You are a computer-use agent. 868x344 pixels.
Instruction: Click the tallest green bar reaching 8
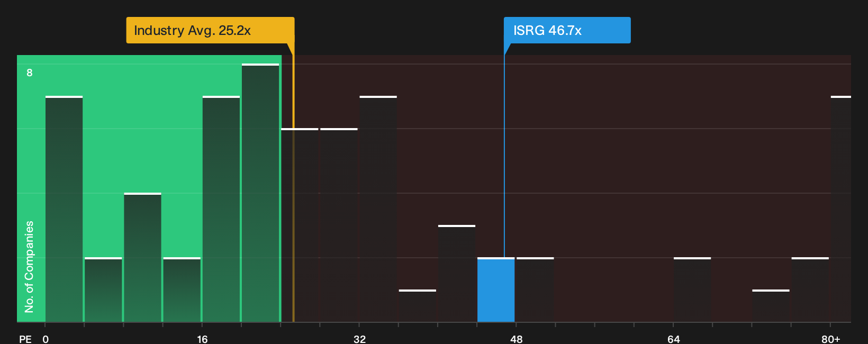tap(260, 193)
